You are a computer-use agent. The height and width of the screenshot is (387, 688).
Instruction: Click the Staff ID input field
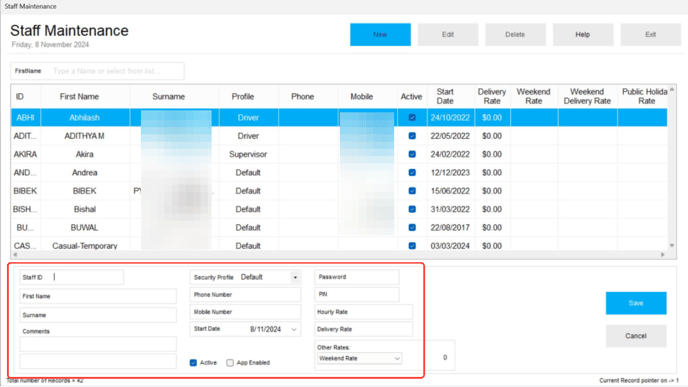click(x=72, y=277)
